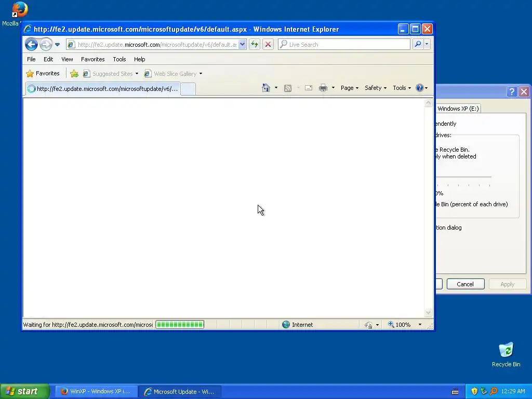This screenshot has height=399, width=532.
Task: Click the Forward arrow button
Action: click(46, 44)
